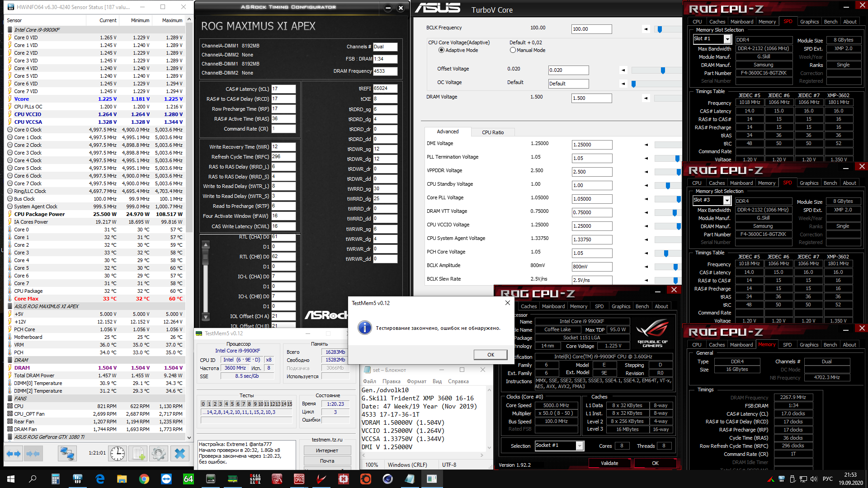Click Validate button in CPU-Z

[609, 463]
